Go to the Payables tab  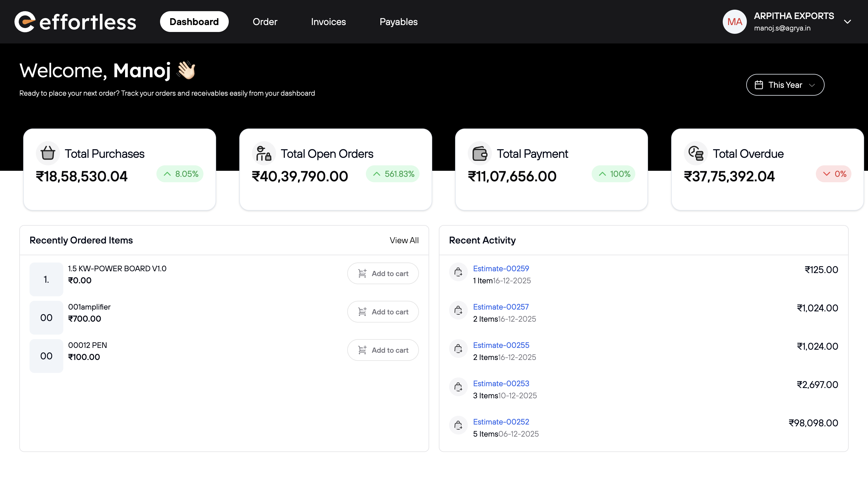tap(398, 22)
